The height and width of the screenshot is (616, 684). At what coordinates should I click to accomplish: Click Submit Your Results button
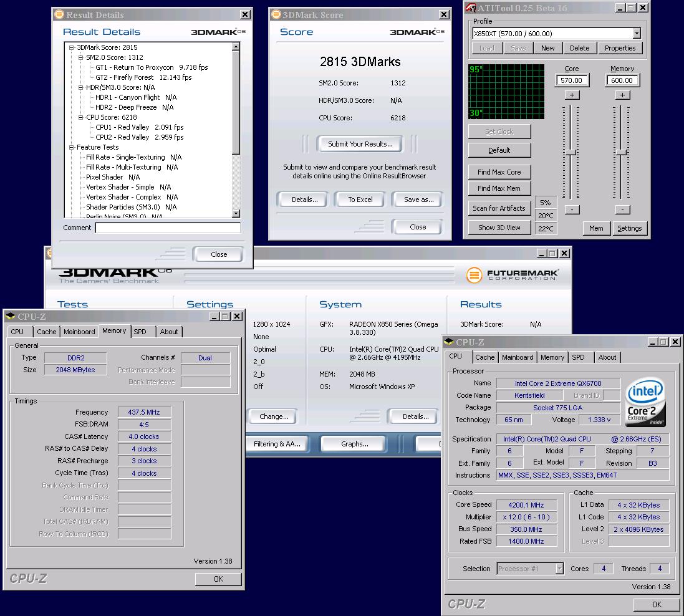[360, 144]
